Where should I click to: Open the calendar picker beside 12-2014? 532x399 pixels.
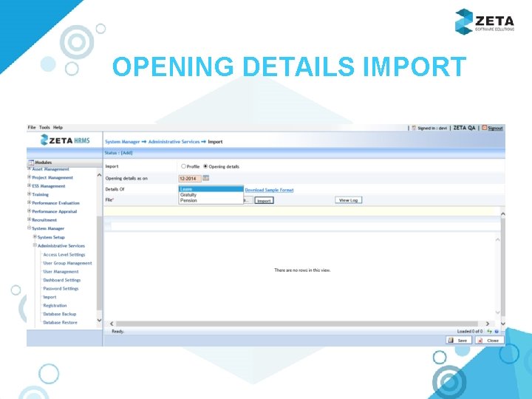tap(206, 178)
